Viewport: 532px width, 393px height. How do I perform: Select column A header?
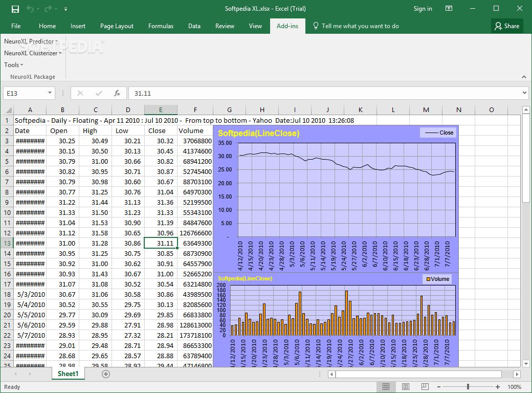click(30, 110)
